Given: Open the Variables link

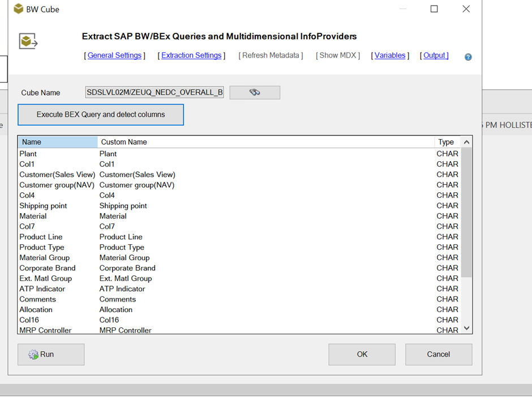Looking at the screenshot, I should tap(390, 55).
